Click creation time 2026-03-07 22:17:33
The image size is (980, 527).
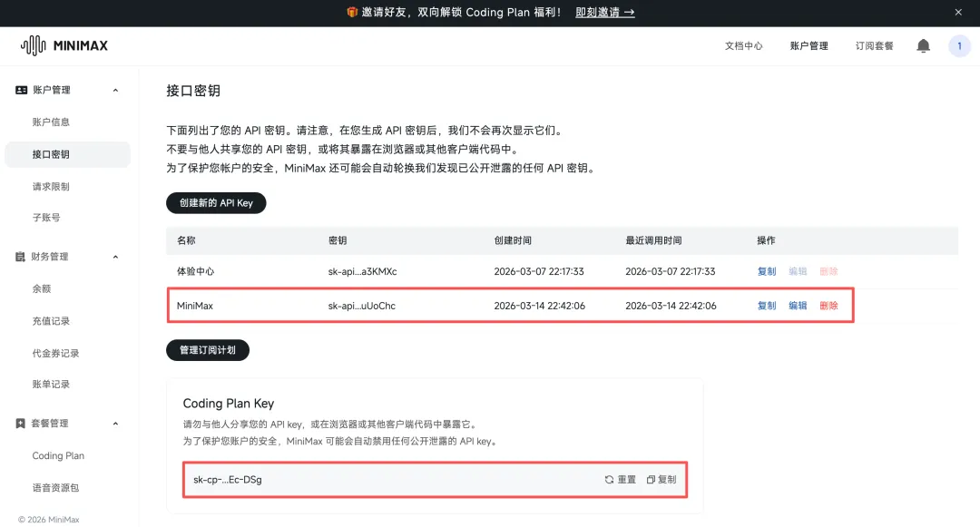pyautogui.click(x=539, y=271)
